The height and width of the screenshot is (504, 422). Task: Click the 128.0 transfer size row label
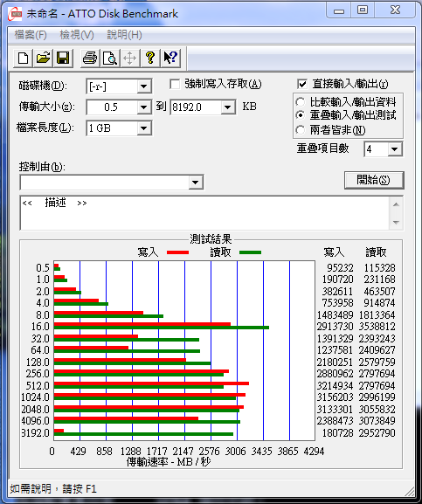pos(38,362)
